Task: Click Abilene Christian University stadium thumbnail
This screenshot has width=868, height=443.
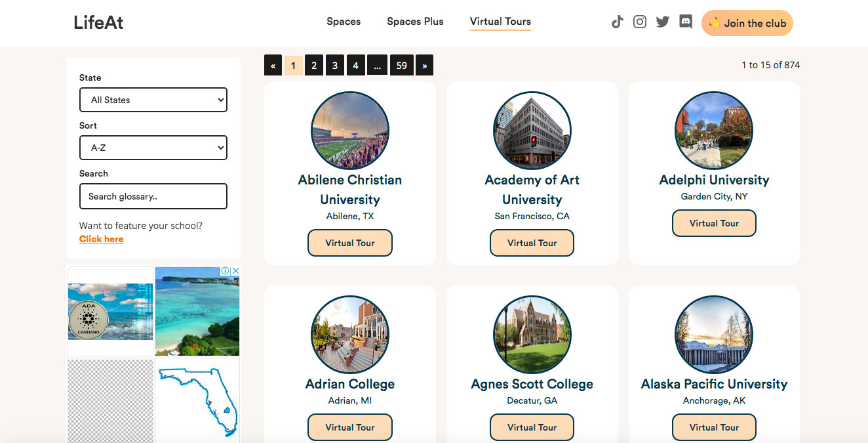Action: [x=350, y=131]
